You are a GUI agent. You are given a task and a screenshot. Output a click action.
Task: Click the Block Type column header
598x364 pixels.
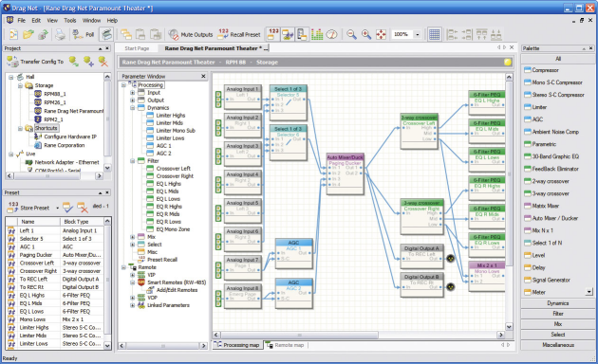coord(82,222)
